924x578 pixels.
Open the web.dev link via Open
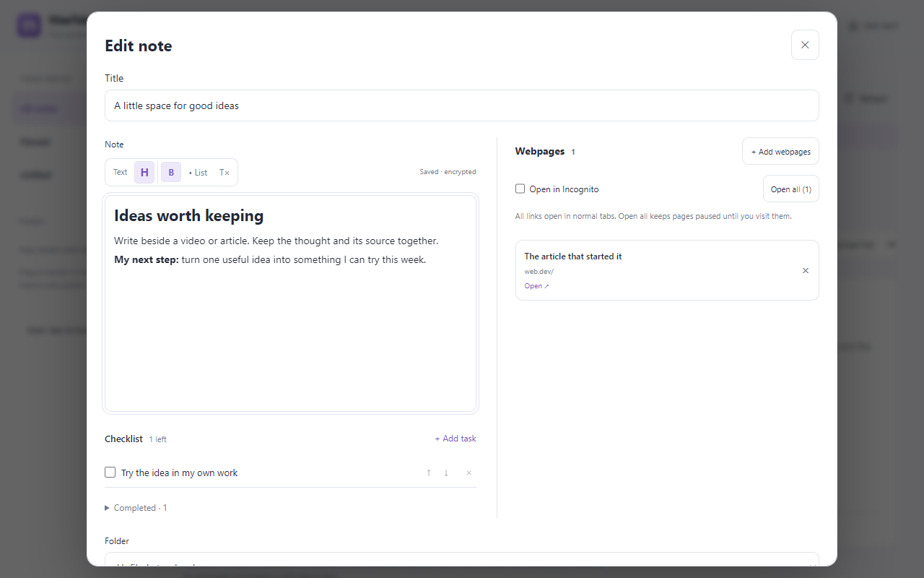click(536, 286)
